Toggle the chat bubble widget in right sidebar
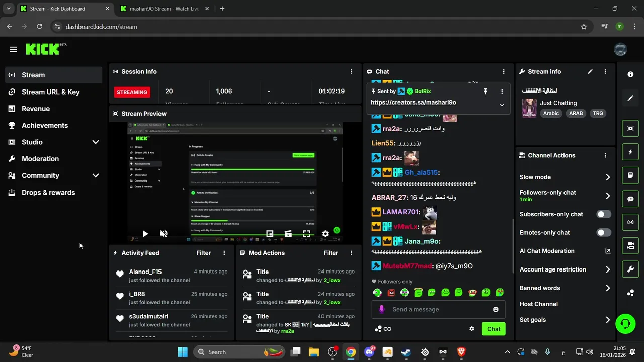Screen dimensions: 644x362 [630, 199]
